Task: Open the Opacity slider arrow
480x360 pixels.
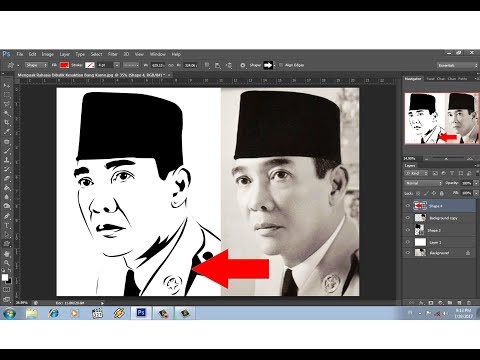Action: [476, 183]
